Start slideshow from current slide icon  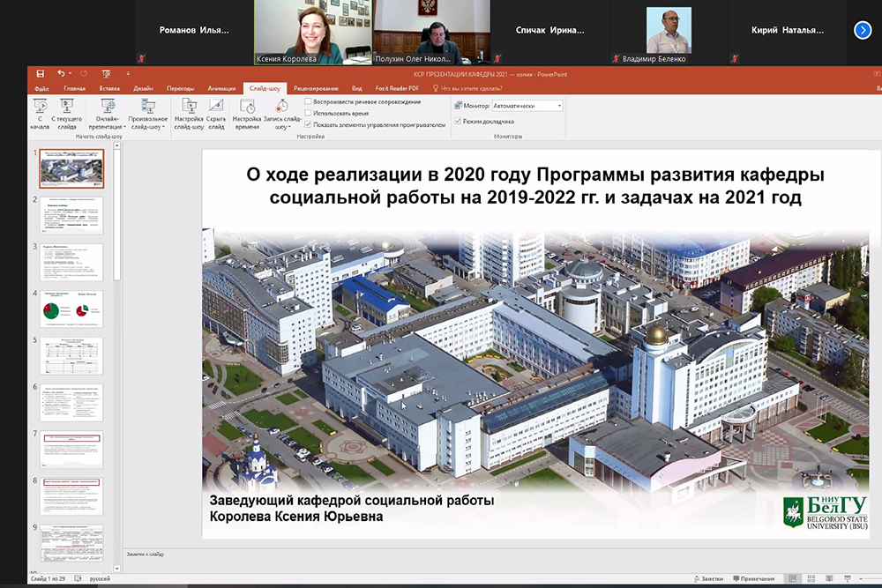click(x=67, y=108)
